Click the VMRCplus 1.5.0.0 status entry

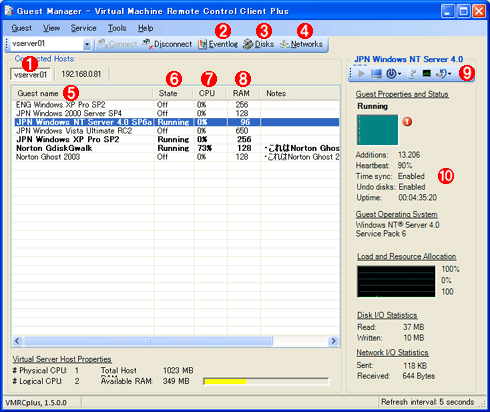pos(36,403)
